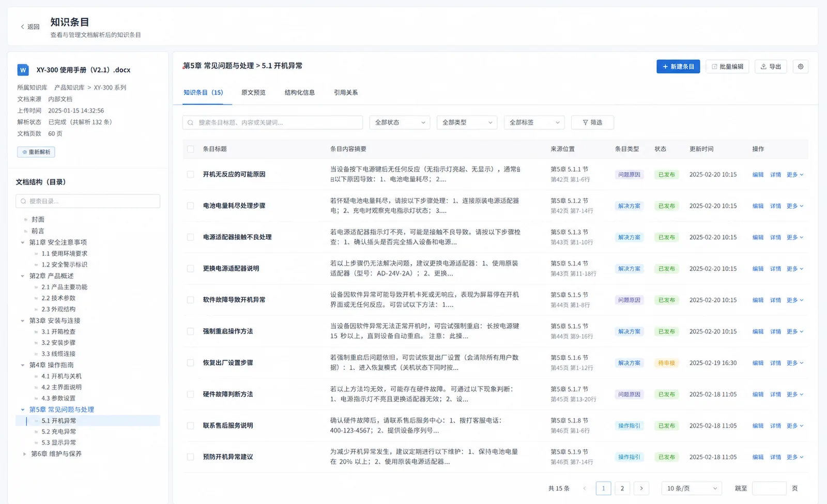Image resolution: width=827 pixels, height=504 pixels.
Task: Open 更多 menu for 预防开机异常建议 row
Action: tap(795, 457)
